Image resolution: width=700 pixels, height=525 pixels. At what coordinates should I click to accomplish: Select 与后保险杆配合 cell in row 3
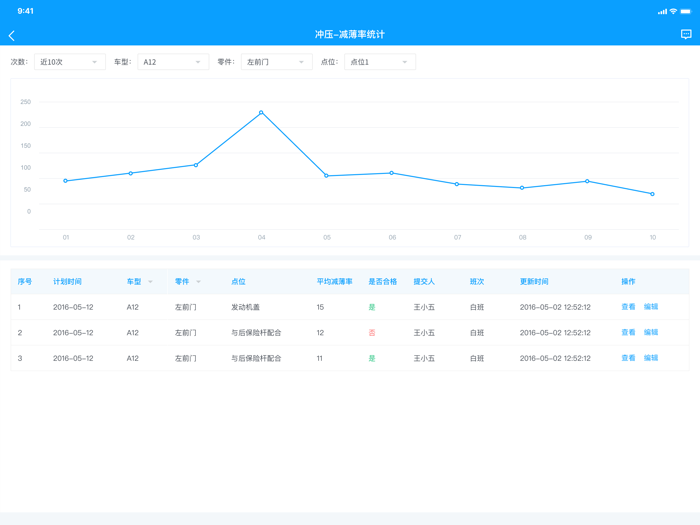click(256, 358)
